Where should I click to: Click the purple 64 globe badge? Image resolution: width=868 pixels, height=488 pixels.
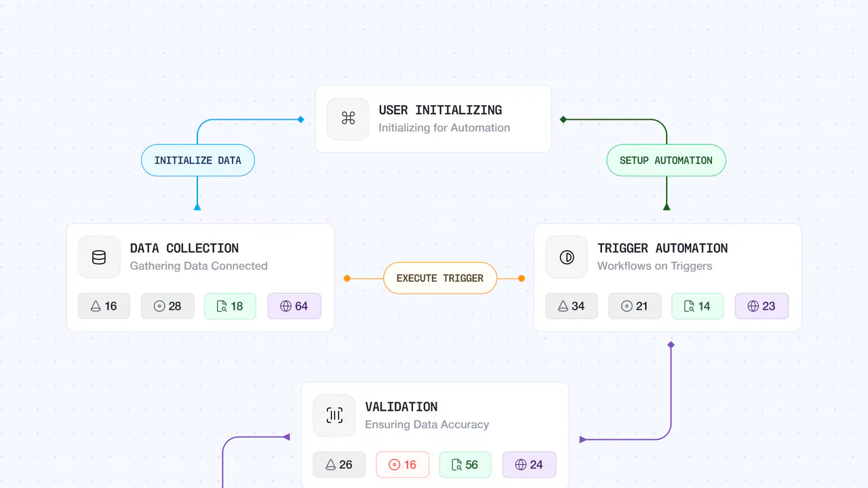click(294, 306)
